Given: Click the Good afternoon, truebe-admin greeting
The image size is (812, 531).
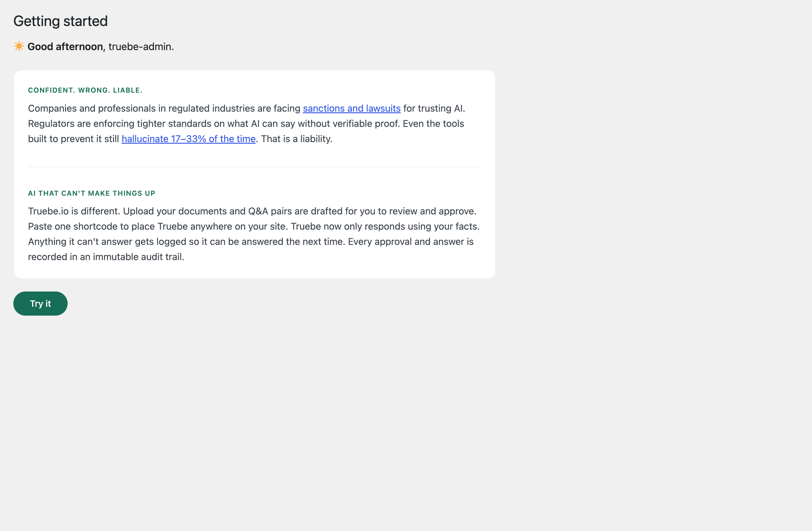Looking at the screenshot, I should [101, 46].
